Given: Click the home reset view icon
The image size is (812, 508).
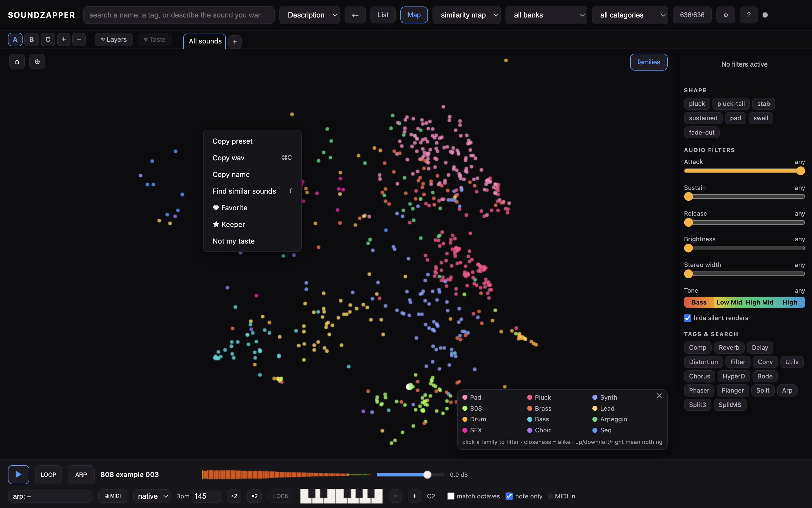Looking at the screenshot, I should 17,62.
